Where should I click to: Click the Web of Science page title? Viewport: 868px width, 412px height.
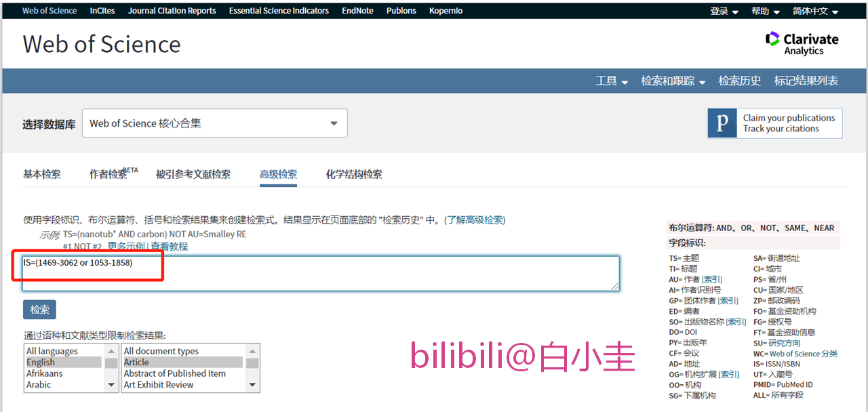pyautogui.click(x=102, y=44)
